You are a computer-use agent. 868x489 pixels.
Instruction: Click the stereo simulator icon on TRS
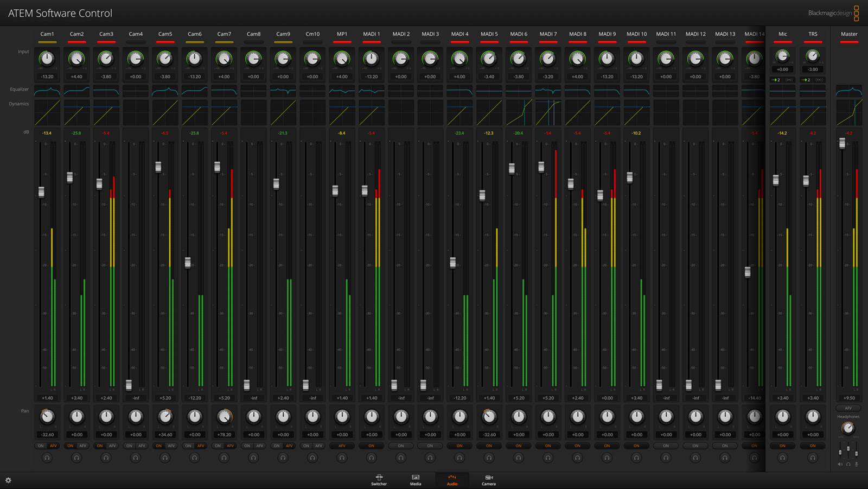(x=819, y=80)
